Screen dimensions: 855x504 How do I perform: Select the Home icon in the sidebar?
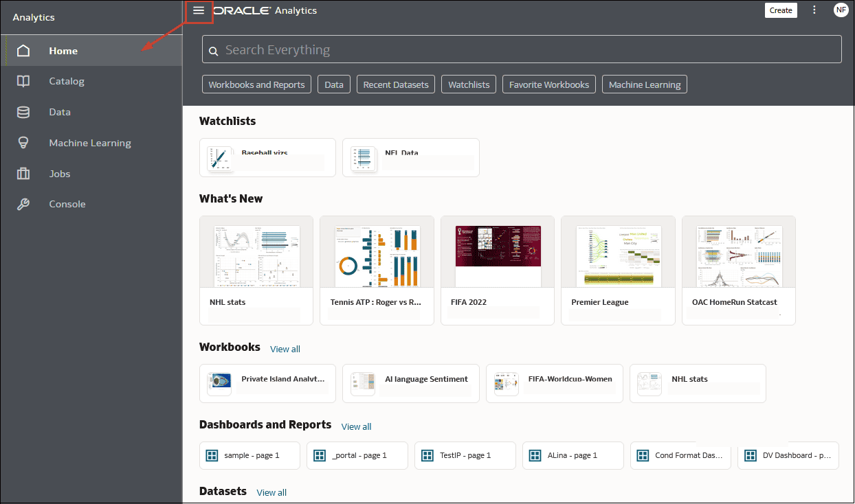click(24, 50)
